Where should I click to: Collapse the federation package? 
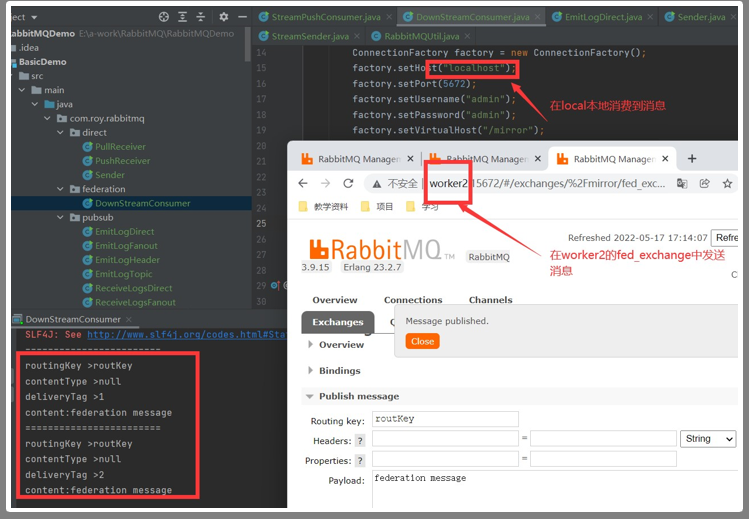(60, 189)
